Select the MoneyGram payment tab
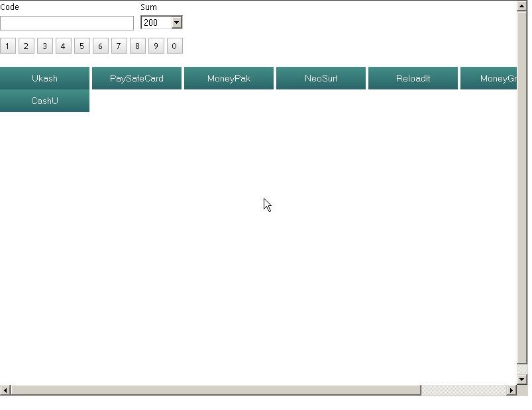532x410 pixels. click(x=488, y=78)
